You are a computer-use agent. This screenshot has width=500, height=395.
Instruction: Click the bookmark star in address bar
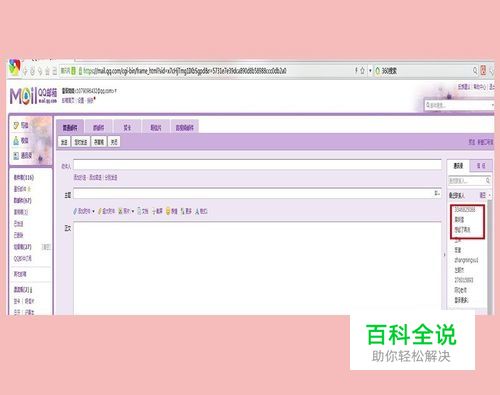pos(362,71)
